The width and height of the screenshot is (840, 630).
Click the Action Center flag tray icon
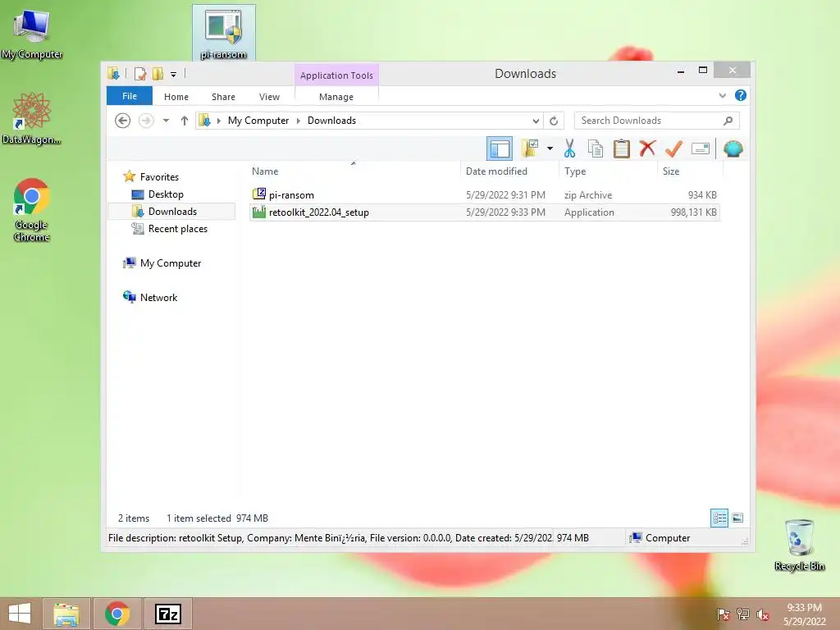[723, 614]
